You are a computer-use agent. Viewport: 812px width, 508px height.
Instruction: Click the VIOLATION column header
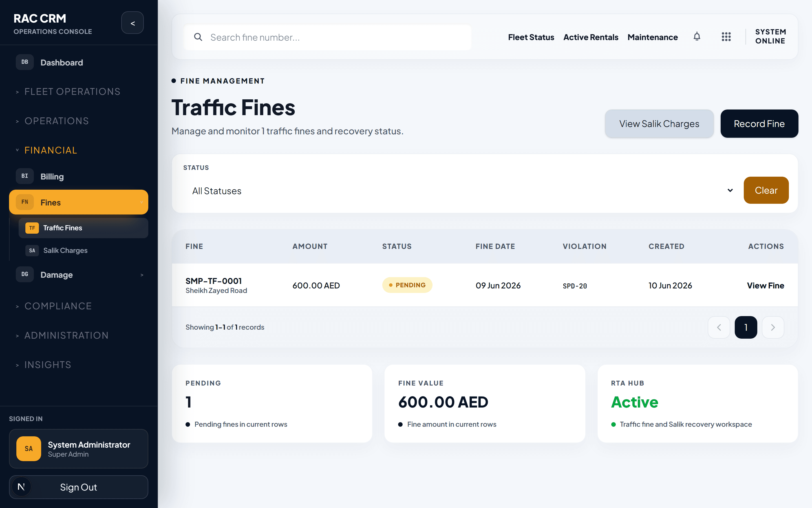click(x=584, y=246)
